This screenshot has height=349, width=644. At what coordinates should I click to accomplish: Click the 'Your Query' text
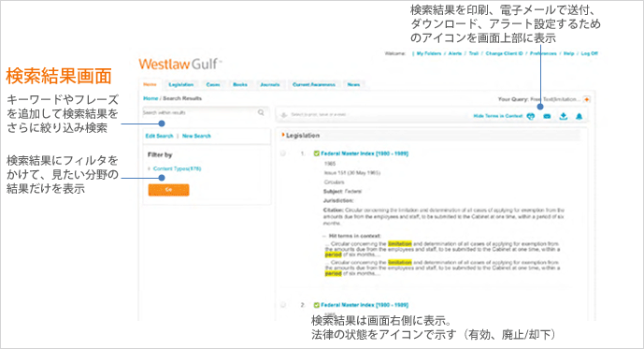513,99
